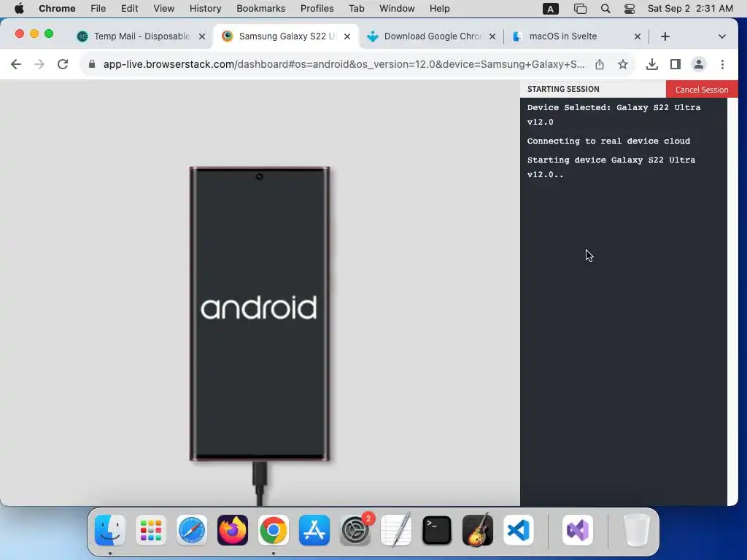Viewport: 747px width, 560px height.
Task: Click the STARTING SESSION header
Action: click(x=563, y=89)
